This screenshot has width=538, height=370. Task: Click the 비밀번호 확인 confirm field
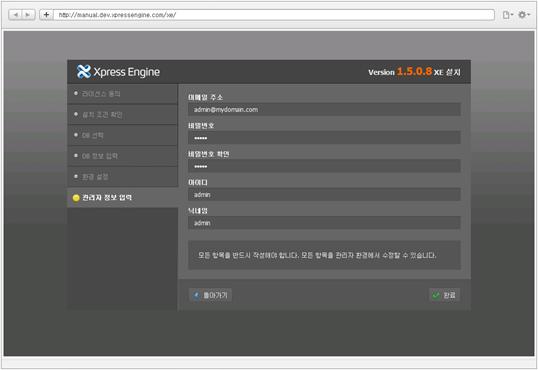(x=324, y=166)
